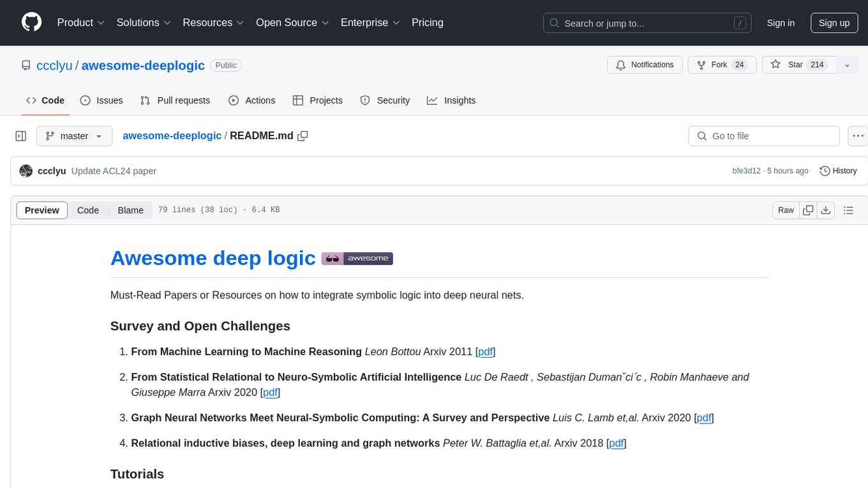Image resolution: width=868 pixels, height=488 pixels.
Task: Open the Raw file view
Action: coord(786,210)
